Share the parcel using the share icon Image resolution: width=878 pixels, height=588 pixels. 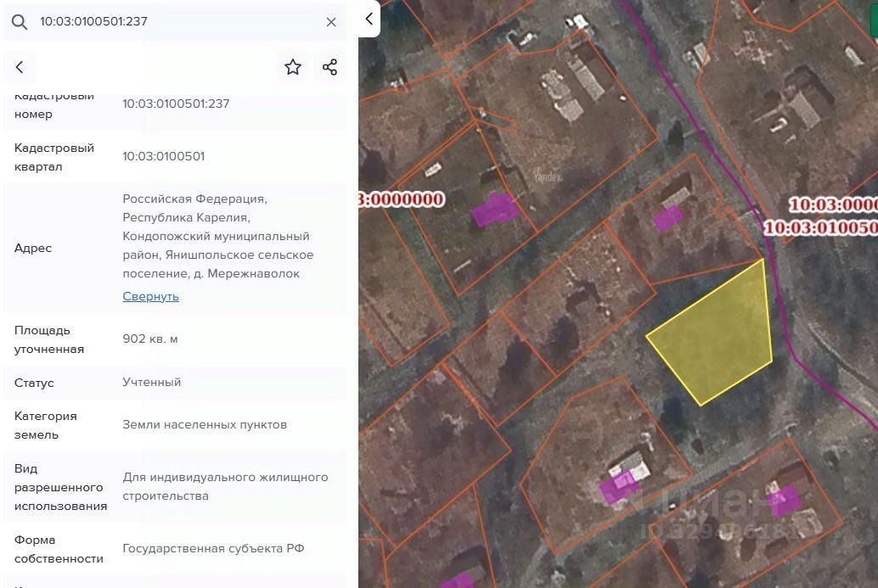click(329, 67)
